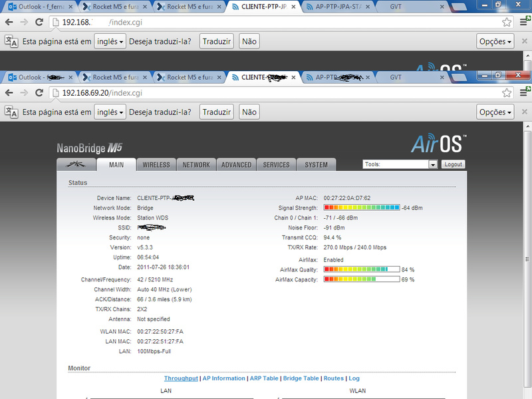Viewport: 532px width, 399px height.
Task: Open the ARP Table link
Action: click(x=264, y=378)
